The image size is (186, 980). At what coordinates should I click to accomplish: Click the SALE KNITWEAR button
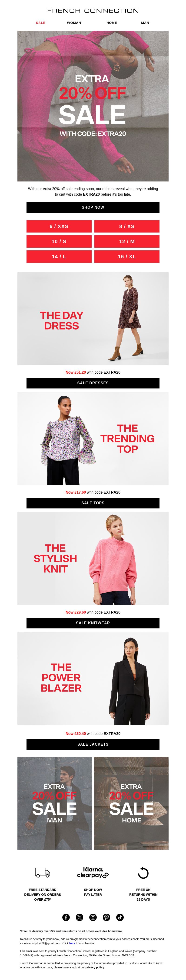point(93,623)
